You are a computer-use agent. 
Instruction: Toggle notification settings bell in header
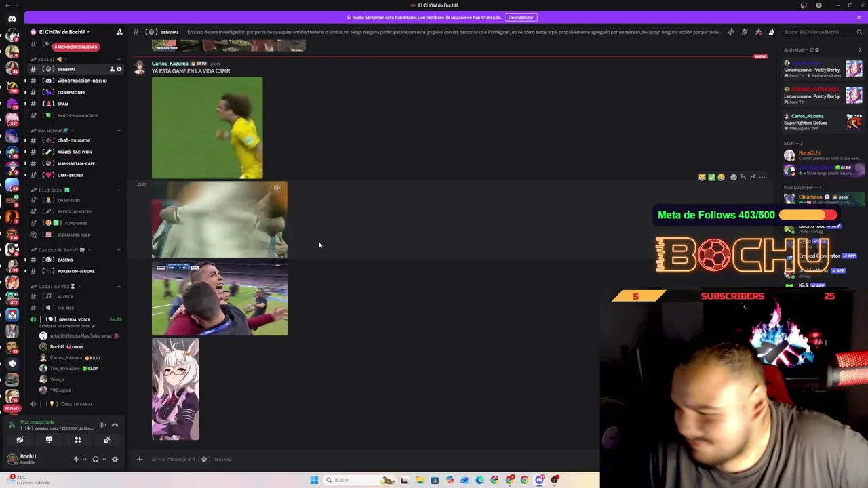744,32
